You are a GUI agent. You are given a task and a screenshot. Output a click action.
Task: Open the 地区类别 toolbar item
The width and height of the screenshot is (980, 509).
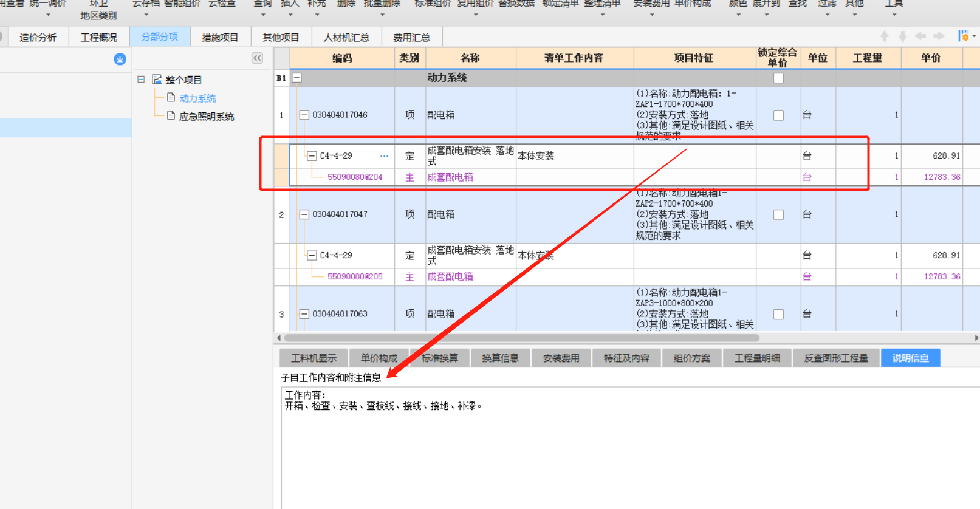point(98,16)
